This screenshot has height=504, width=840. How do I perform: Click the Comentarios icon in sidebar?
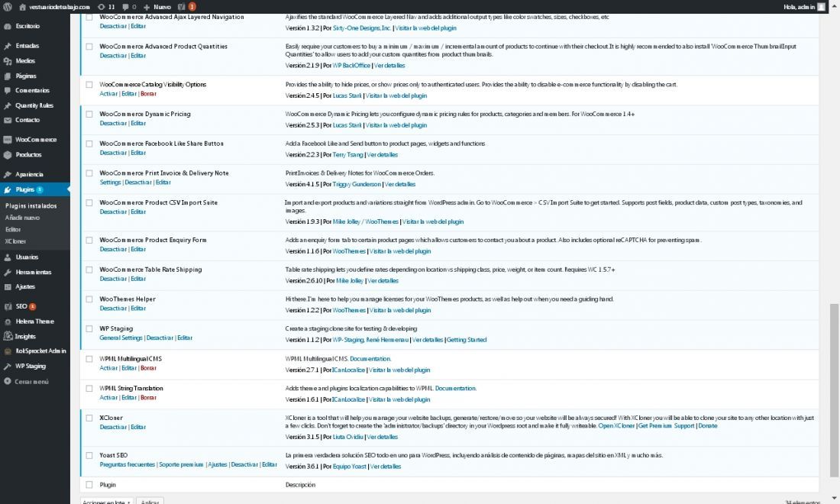(x=8, y=91)
